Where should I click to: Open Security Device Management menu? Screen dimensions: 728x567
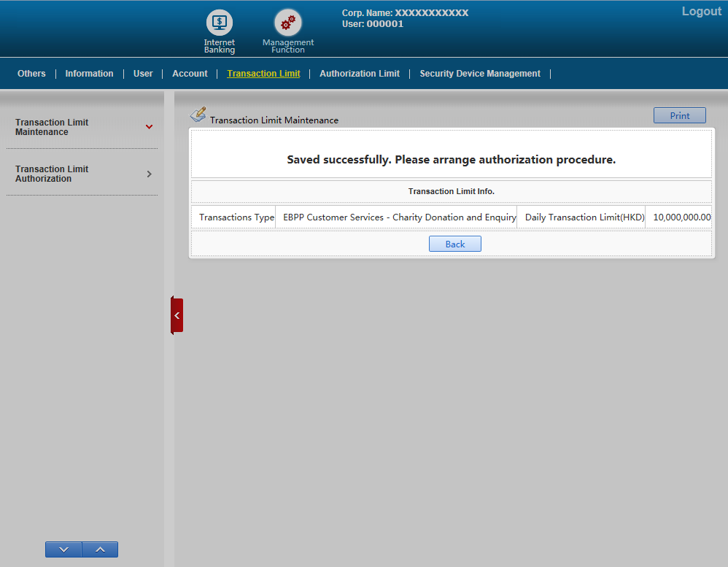click(480, 74)
